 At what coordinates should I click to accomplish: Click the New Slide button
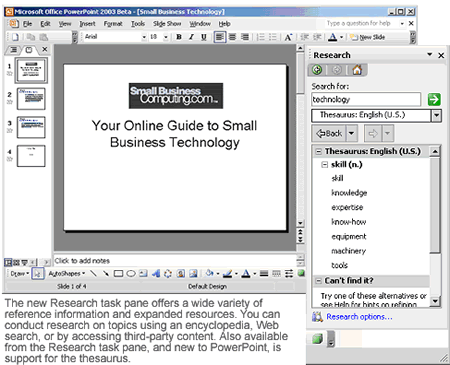(367, 37)
